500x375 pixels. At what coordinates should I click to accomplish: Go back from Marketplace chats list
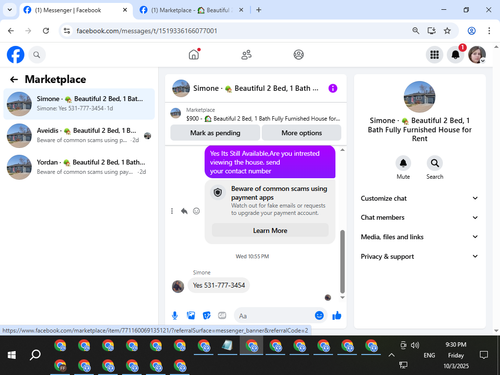tap(14, 79)
